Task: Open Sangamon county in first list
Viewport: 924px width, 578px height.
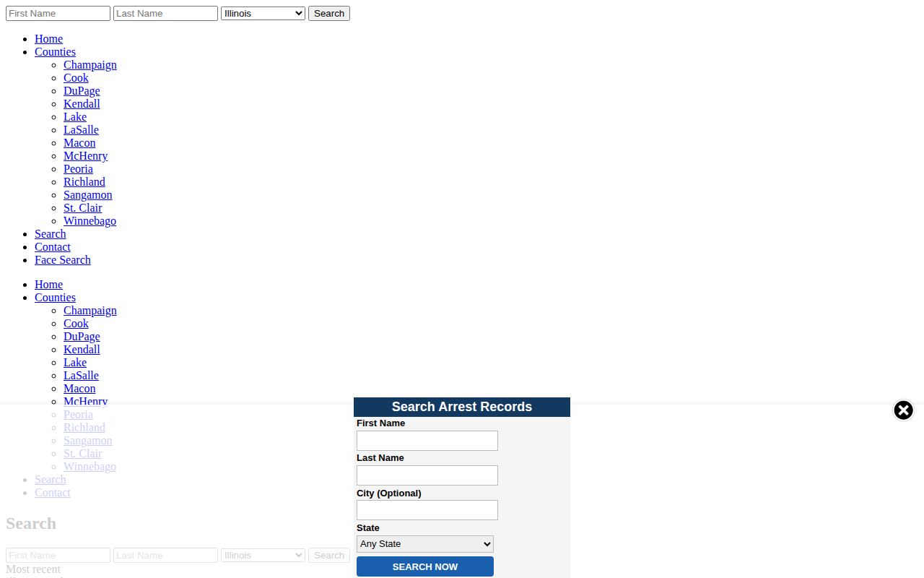Action: coord(87,195)
